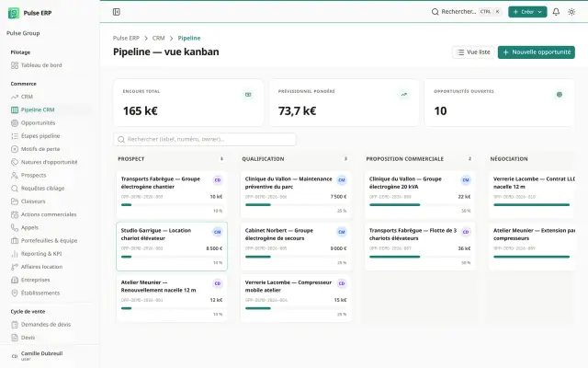Open Transports Fabrègue Groupe électrogène chantier card
The width and height of the screenshot is (588, 368).
click(172, 195)
